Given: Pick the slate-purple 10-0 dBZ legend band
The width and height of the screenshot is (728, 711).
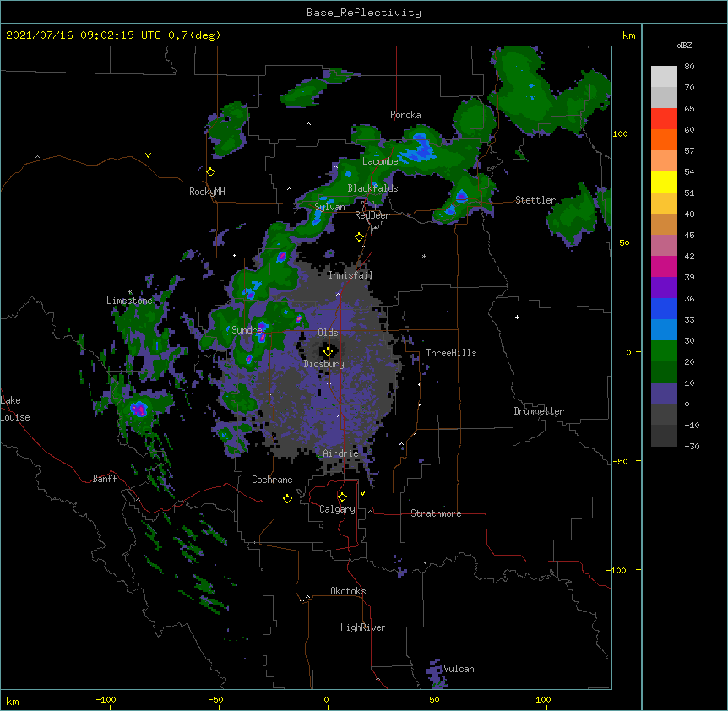Looking at the screenshot, I should coord(664,393).
